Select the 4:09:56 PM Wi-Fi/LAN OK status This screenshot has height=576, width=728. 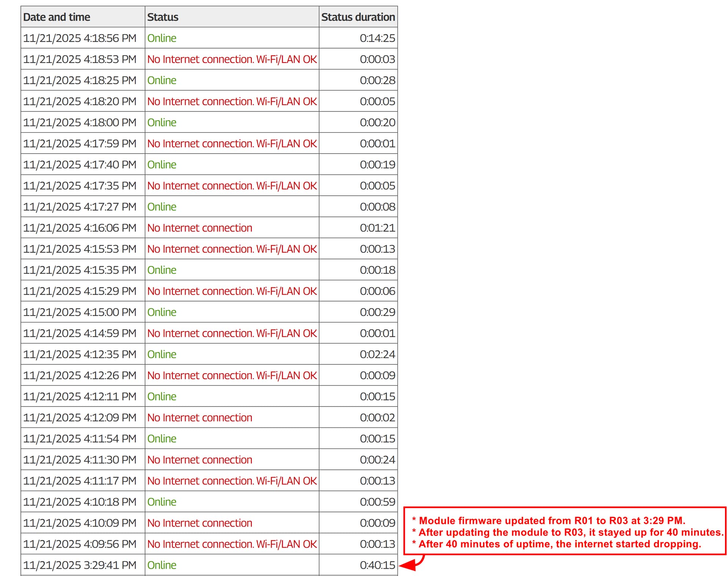(x=232, y=544)
